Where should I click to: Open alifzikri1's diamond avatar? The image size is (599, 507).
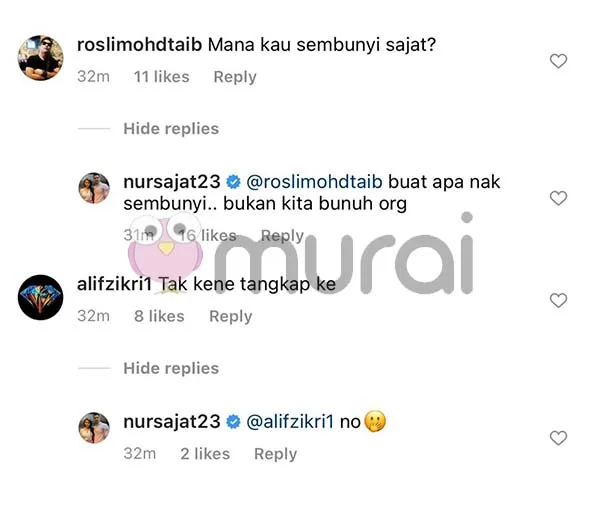click(x=40, y=297)
